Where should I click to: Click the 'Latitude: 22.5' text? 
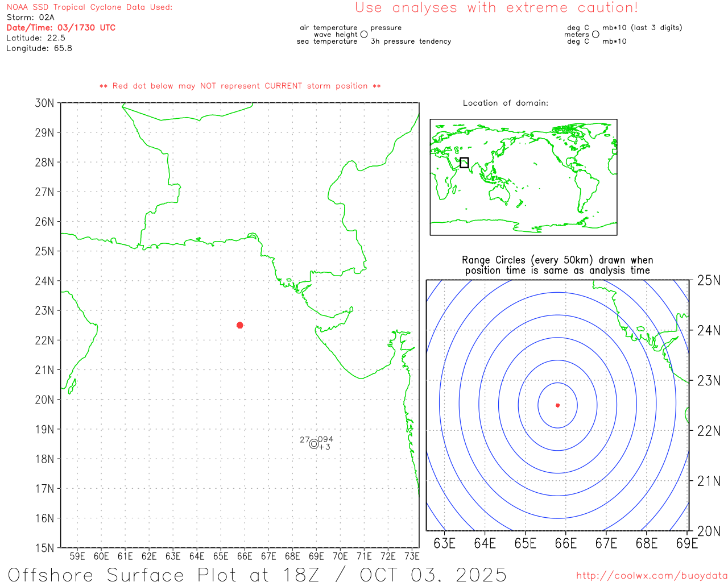click(x=36, y=38)
